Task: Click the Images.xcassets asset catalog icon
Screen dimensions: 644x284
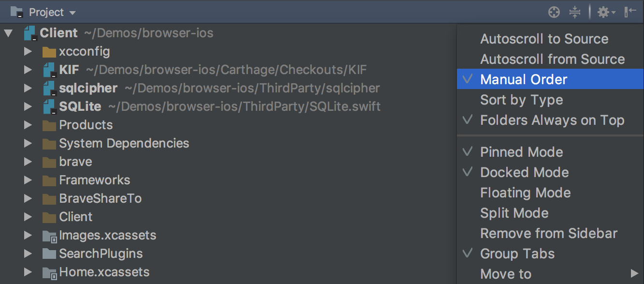Action: click(49, 236)
